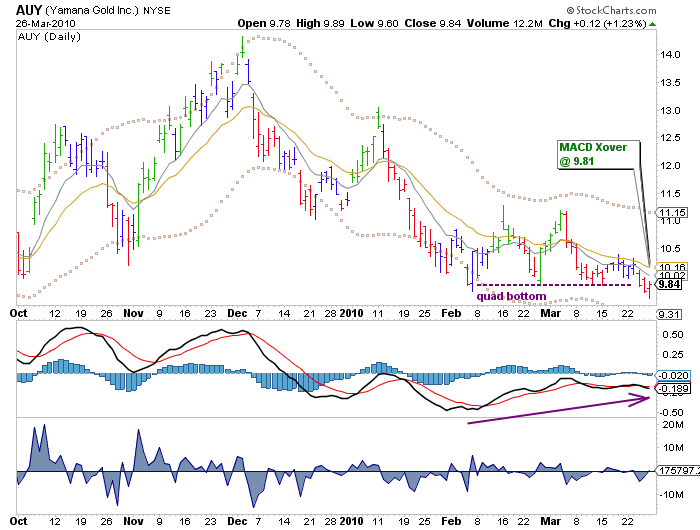
Task: Click 10M on the volume axis
Action: pyautogui.click(x=673, y=447)
